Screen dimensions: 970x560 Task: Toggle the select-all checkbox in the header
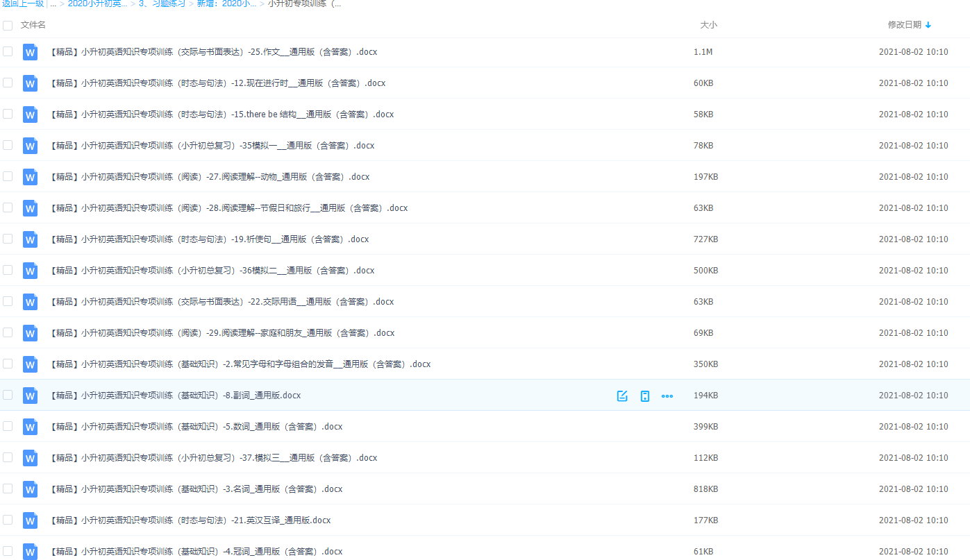point(8,25)
